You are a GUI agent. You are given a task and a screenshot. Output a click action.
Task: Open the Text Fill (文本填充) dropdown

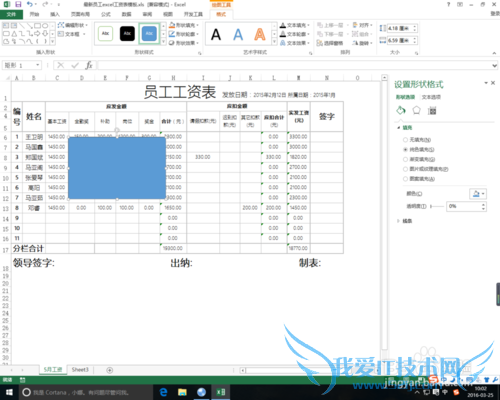tap(295, 25)
